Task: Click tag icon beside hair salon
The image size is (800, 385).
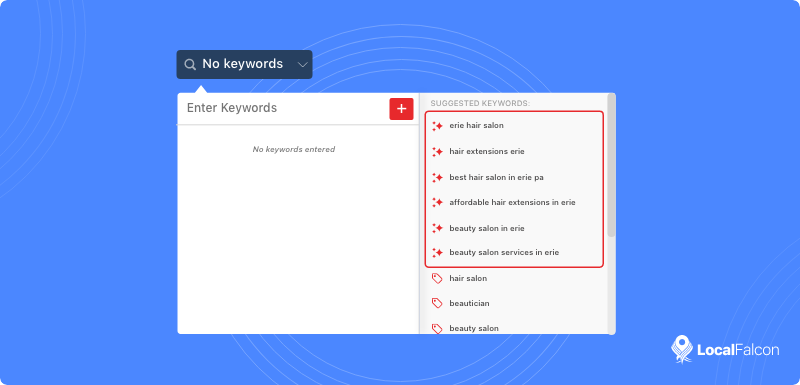Action: [437, 278]
